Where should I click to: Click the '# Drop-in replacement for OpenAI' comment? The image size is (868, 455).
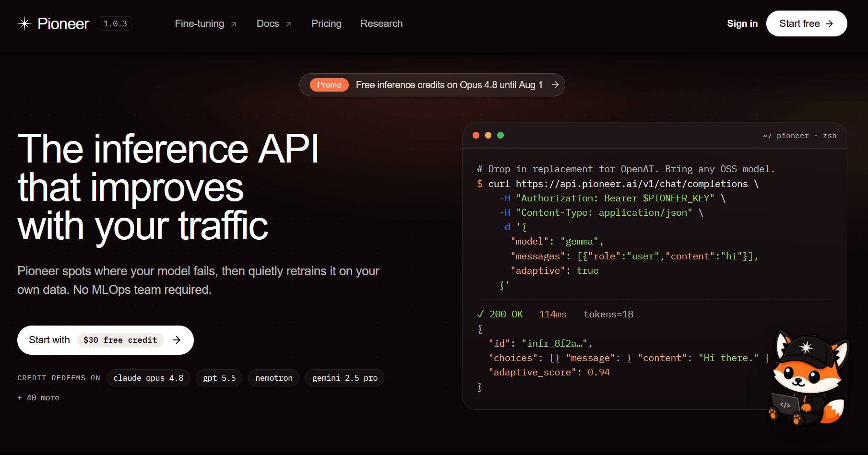(626, 169)
